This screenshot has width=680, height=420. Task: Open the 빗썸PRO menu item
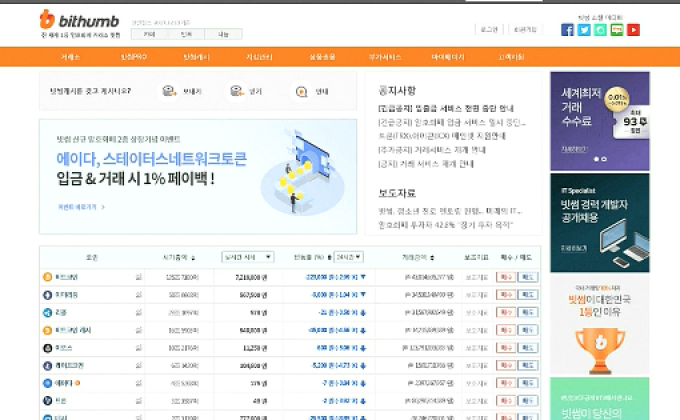coord(134,57)
